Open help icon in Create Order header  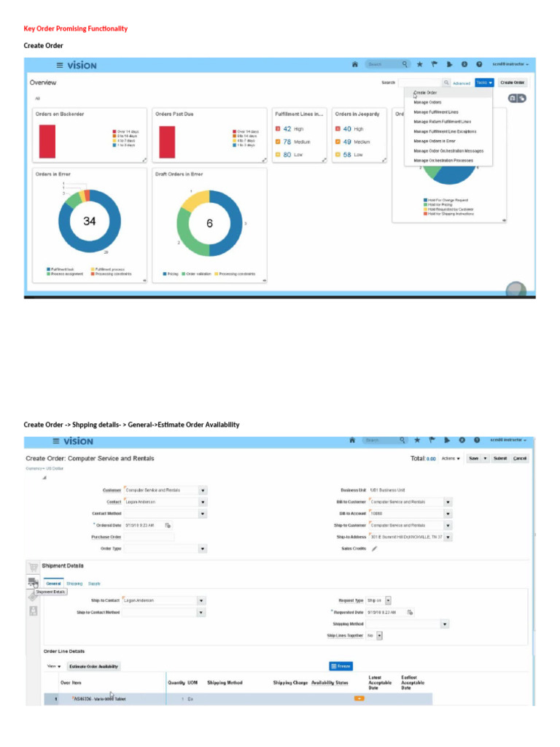coord(477,440)
